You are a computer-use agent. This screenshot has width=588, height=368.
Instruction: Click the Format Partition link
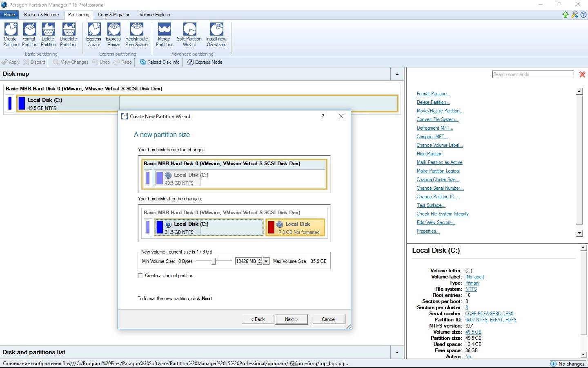[433, 94]
